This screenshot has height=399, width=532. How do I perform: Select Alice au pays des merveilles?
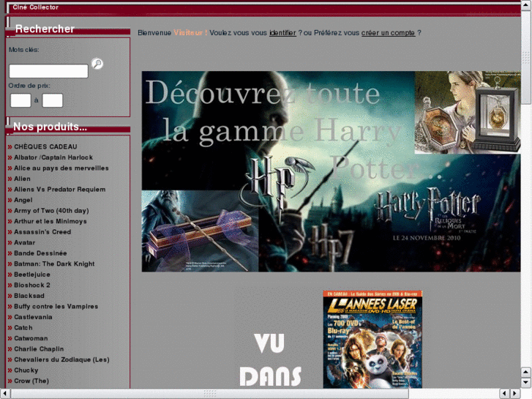61,168
